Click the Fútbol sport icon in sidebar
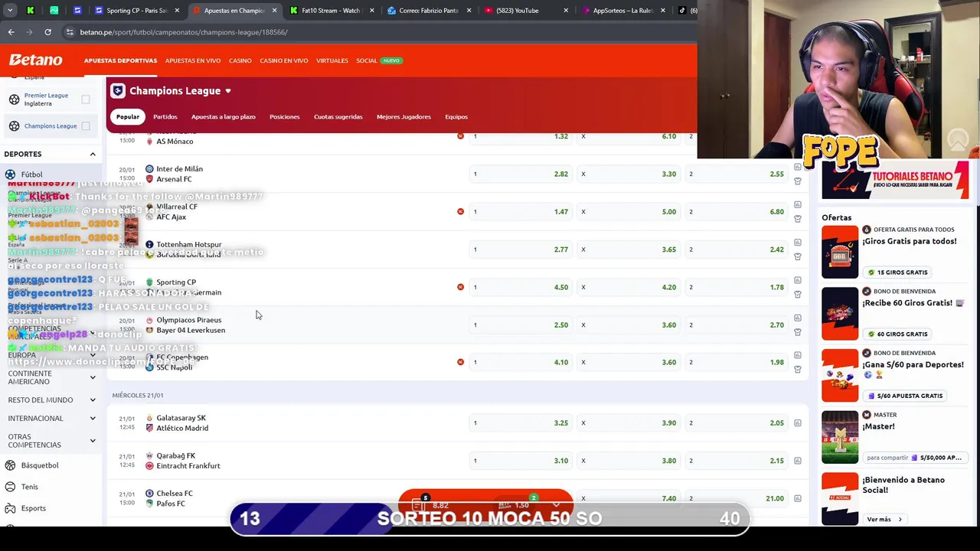This screenshot has height=551, width=980. pos(11,174)
